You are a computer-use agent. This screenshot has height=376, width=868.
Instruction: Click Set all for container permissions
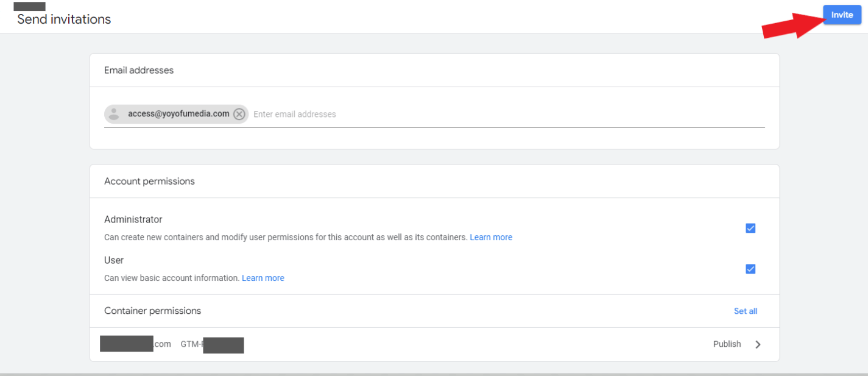pyautogui.click(x=745, y=311)
